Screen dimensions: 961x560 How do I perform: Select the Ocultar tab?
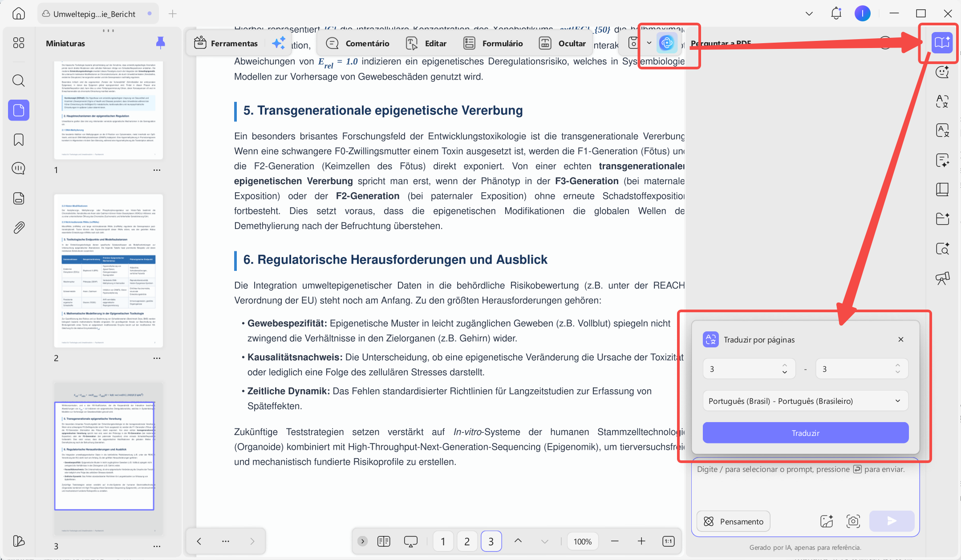pyautogui.click(x=563, y=43)
